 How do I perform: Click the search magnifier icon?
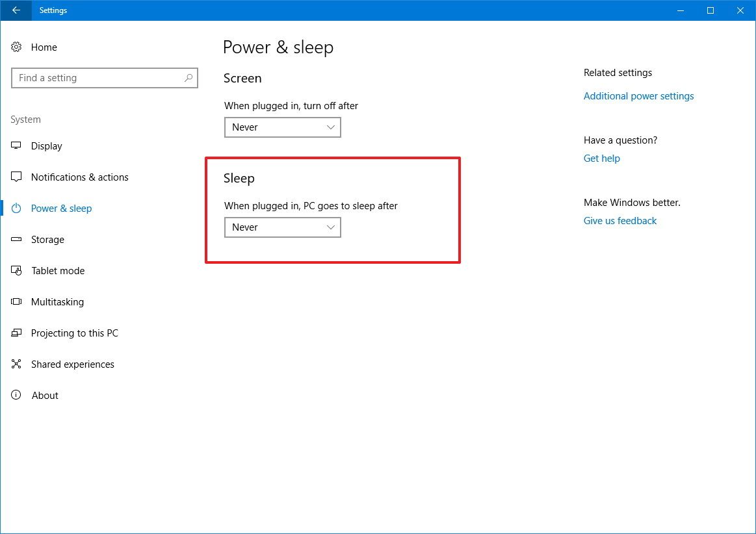[189, 77]
